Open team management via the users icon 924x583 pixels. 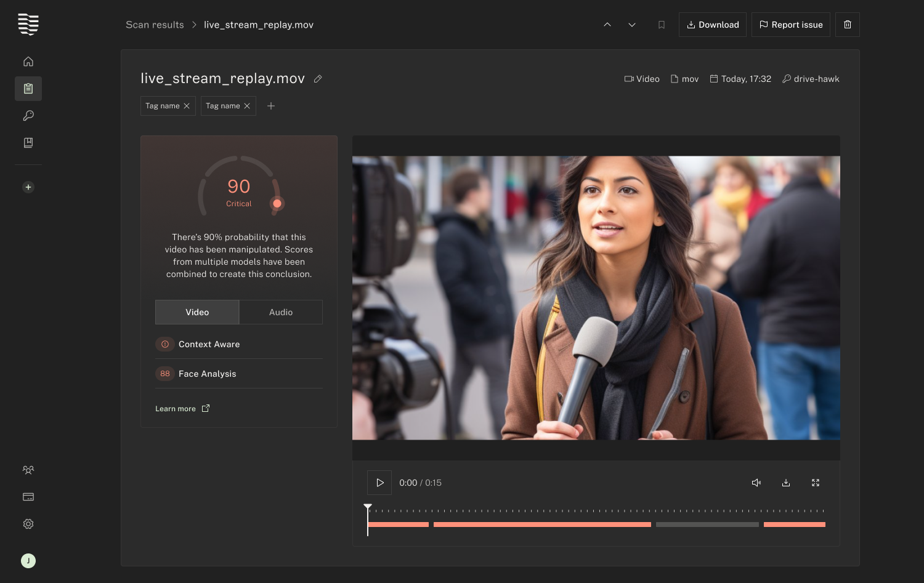coord(28,470)
